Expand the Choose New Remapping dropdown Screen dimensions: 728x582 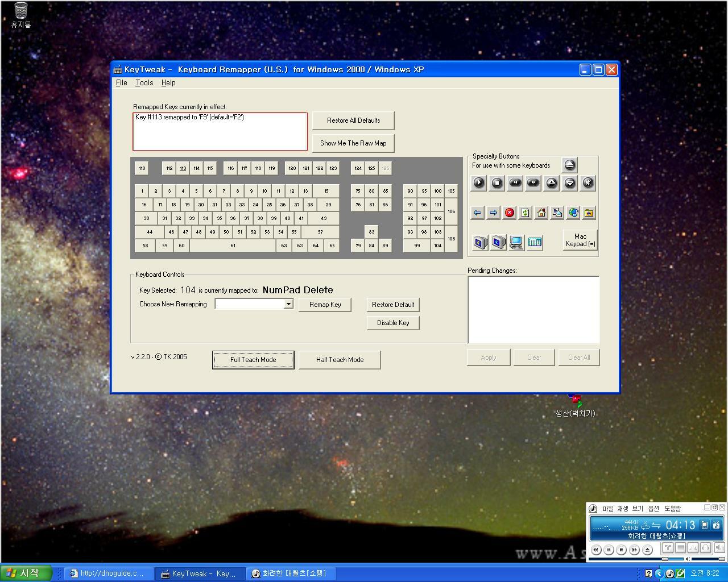click(288, 304)
